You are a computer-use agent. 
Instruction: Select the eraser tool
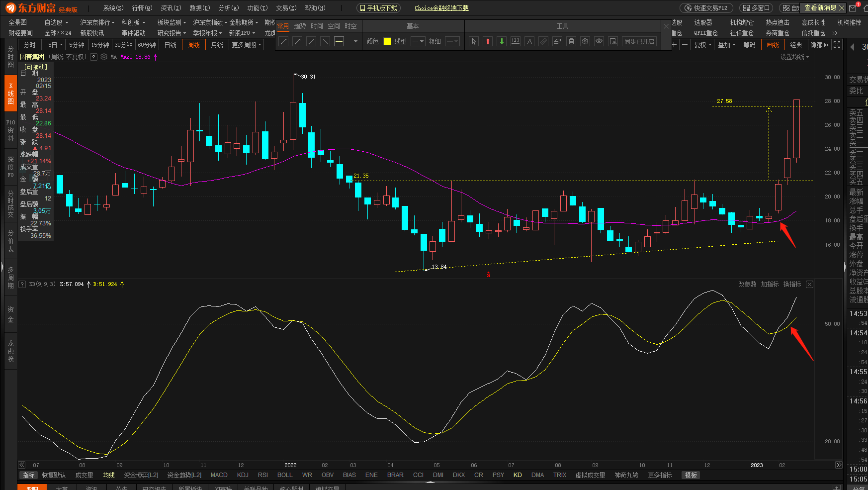[x=557, y=42]
